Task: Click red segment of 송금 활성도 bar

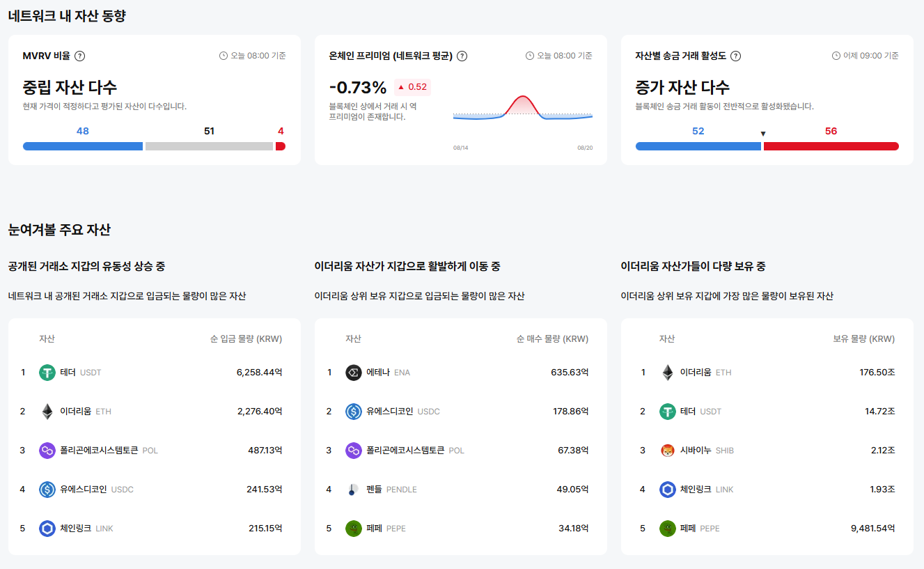Action: coord(831,146)
